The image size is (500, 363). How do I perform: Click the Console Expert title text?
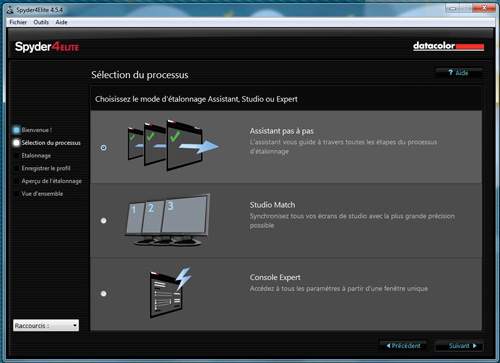[275, 277]
